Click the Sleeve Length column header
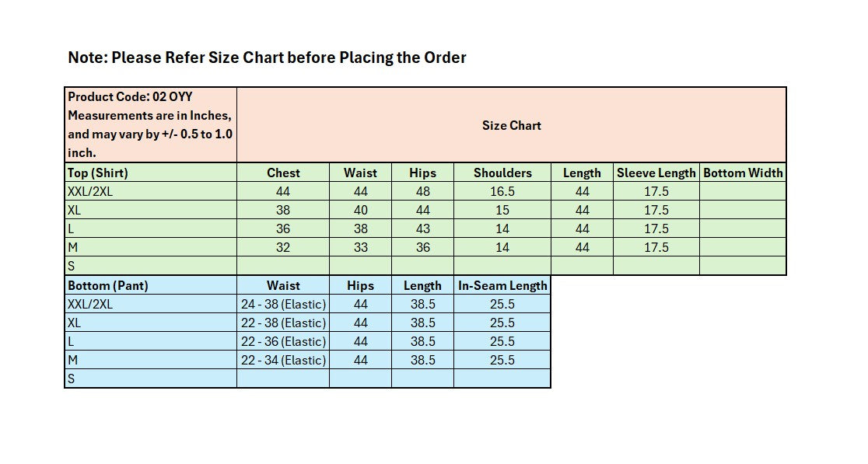The width and height of the screenshot is (868, 464). pos(656,173)
